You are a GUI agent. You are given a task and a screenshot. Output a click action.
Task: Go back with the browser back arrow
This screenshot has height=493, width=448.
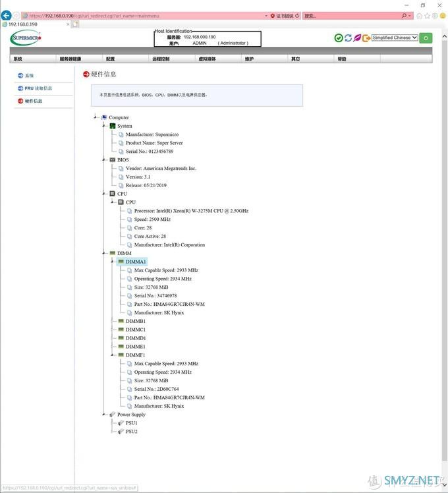[6, 15]
